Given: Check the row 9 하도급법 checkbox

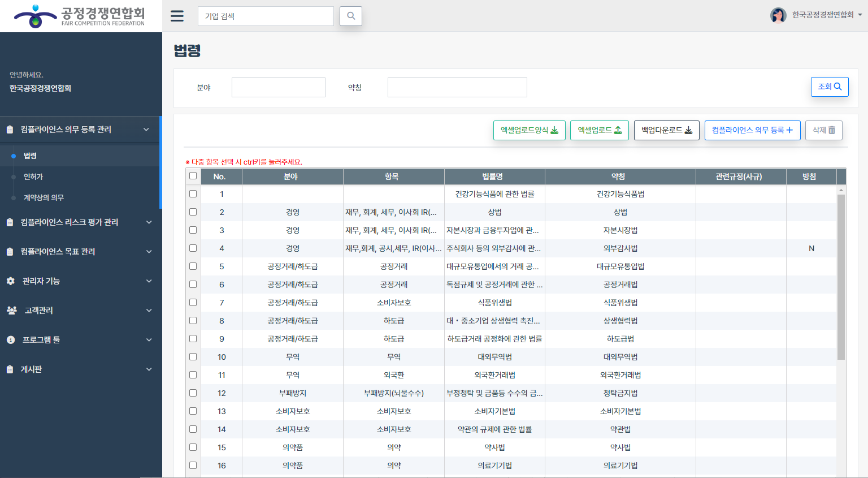Looking at the screenshot, I should click(193, 339).
